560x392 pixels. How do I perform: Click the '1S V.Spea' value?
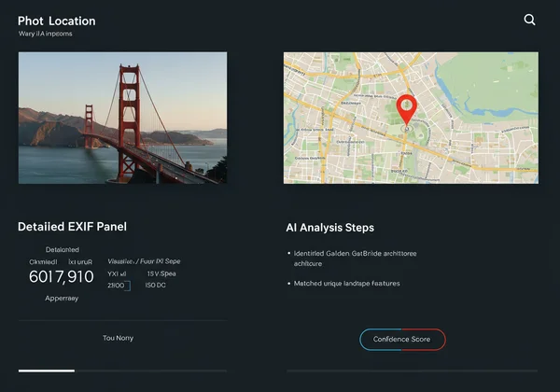(x=161, y=273)
